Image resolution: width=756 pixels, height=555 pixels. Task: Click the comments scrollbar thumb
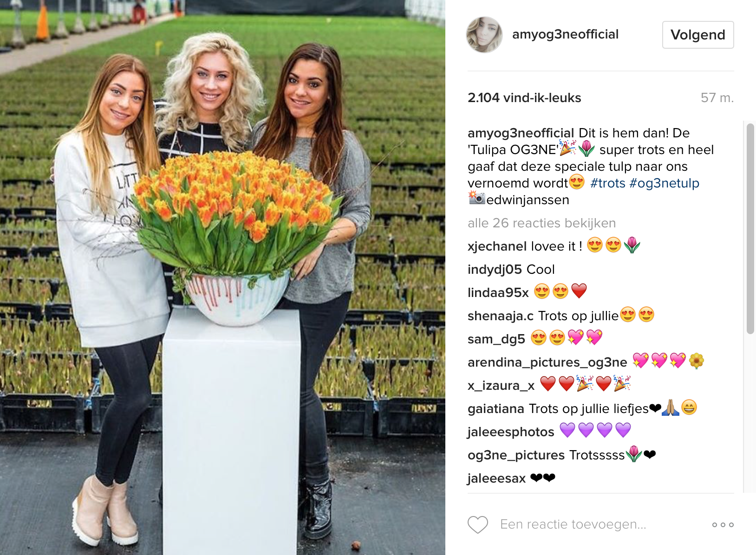click(x=750, y=228)
